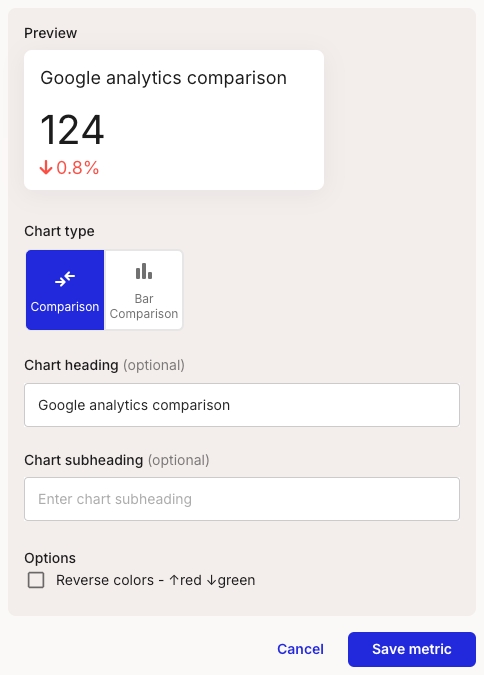Click the down arrow before 'green' text
484x675 pixels.
(211, 580)
